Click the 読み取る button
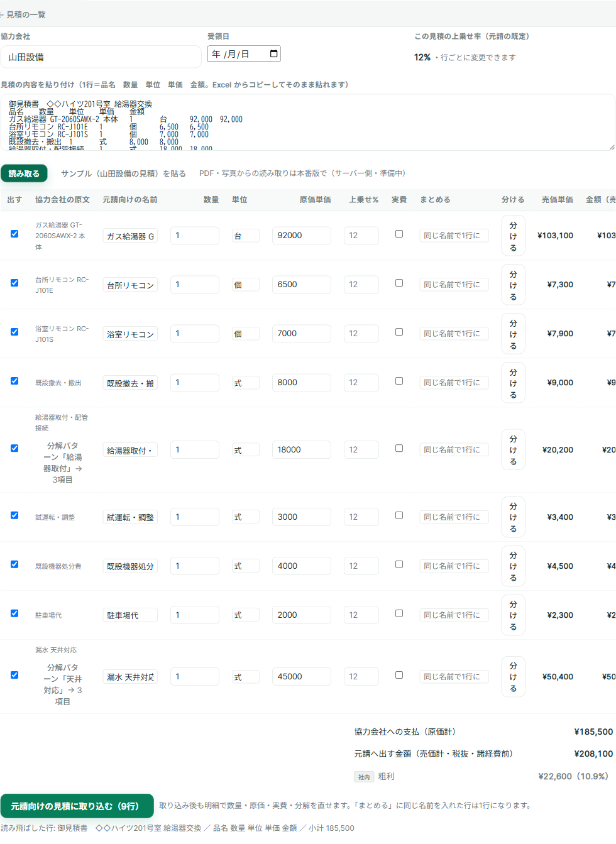This screenshot has height=844, width=616. [24, 173]
